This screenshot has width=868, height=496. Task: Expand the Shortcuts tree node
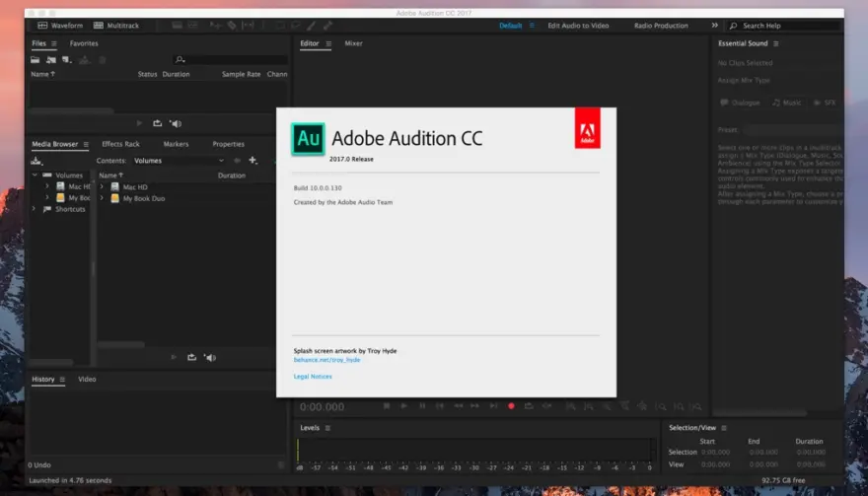[x=35, y=209]
